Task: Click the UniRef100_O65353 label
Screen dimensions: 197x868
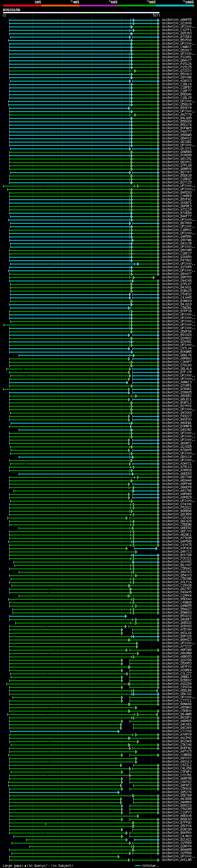Action: 177,33
